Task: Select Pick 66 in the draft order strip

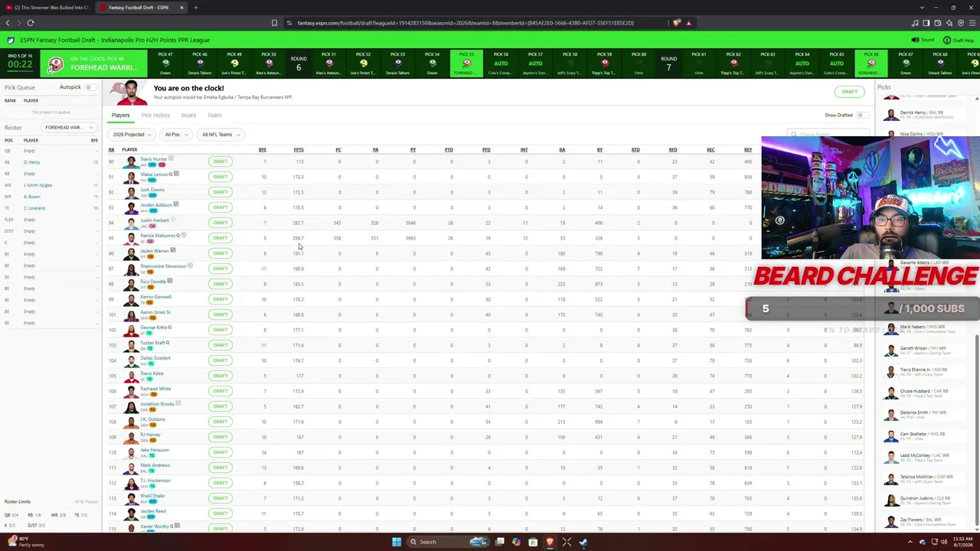Action: [x=871, y=64]
